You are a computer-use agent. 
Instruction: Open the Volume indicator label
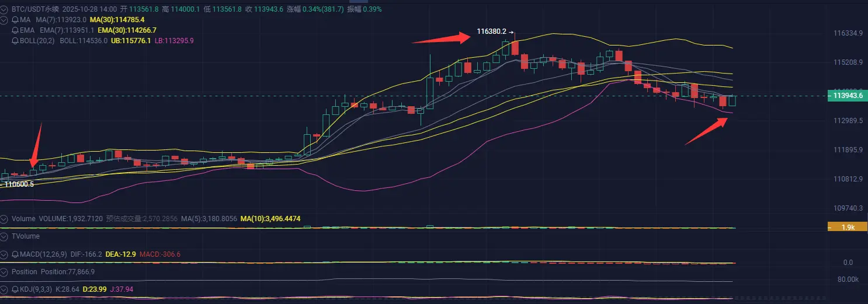click(x=23, y=219)
